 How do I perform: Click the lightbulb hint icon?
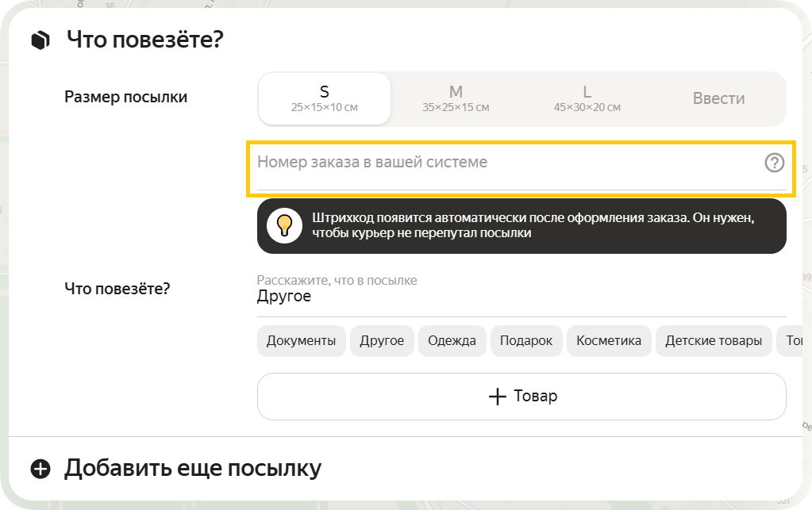[x=284, y=226]
